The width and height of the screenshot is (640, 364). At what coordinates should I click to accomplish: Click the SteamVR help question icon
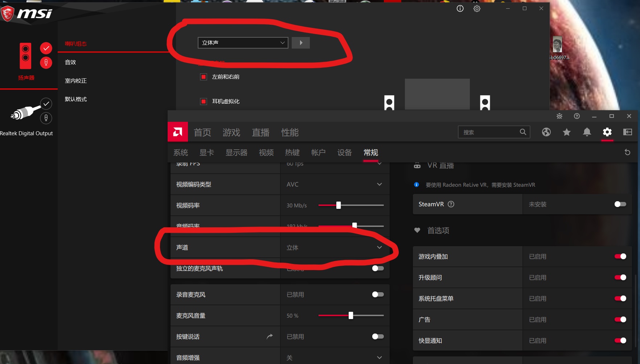click(x=451, y=204)
